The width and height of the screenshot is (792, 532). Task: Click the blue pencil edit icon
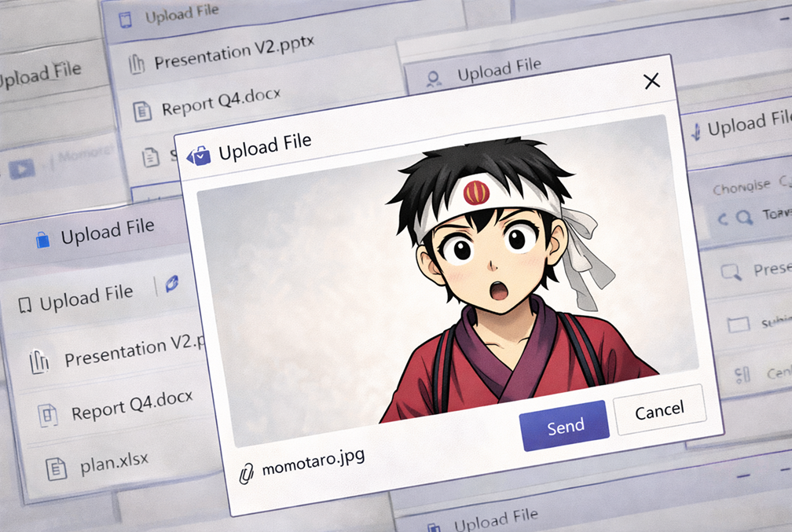(171, 284)
